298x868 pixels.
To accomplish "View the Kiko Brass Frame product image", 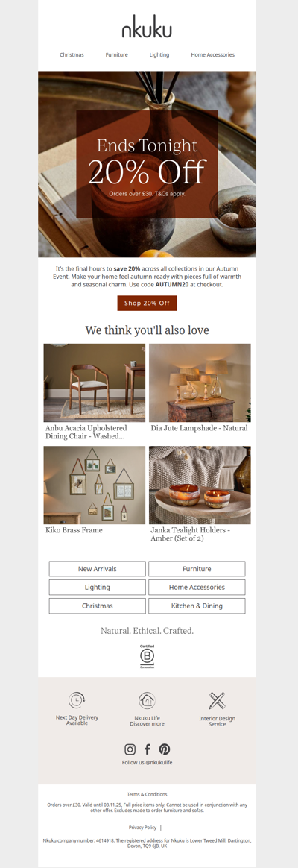I will point(95,485).
